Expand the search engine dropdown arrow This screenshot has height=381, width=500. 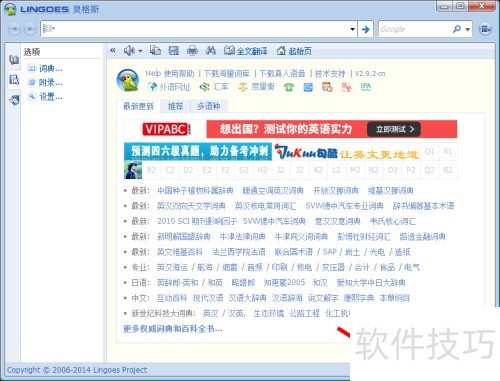(468, 30)
